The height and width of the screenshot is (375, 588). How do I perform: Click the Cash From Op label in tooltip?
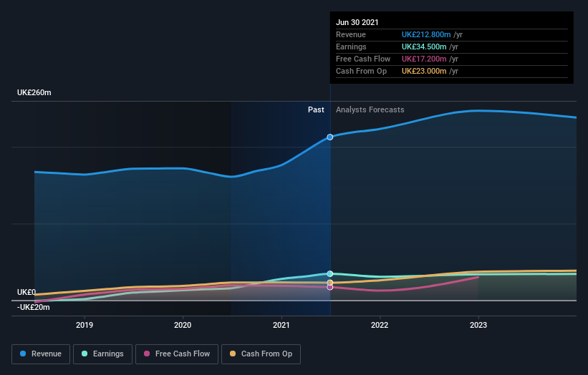(361, 71)
